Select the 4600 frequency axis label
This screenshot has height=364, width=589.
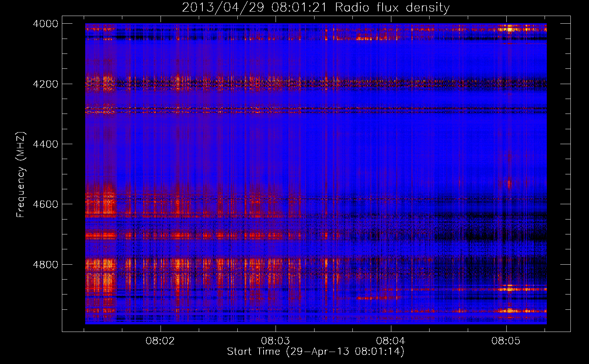pos(46,204)
